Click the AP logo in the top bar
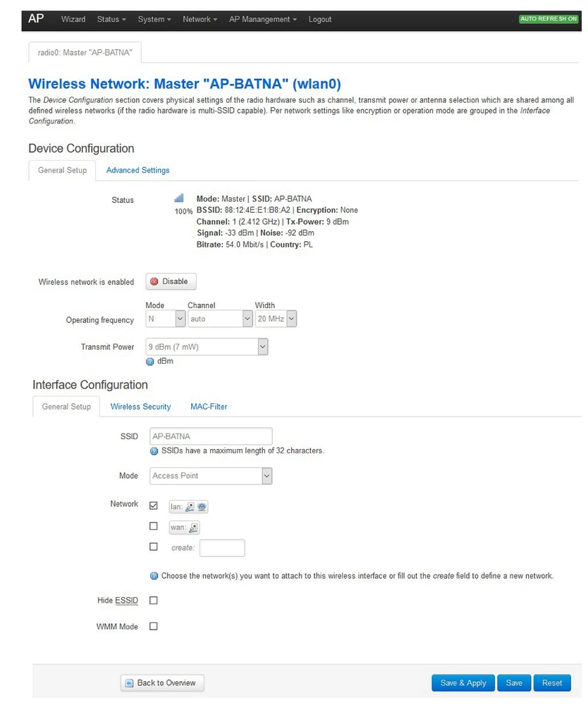The height and width of the screenshot is (705, 588). coord(36,19)
